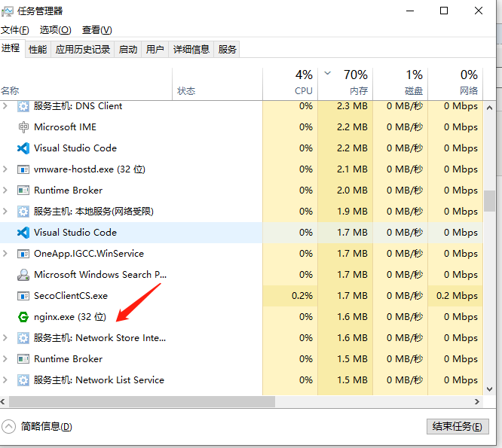This screenshot has width=502, height=448.
Task: Click the green nginx.exe icon
Action: tap(23, 317)
